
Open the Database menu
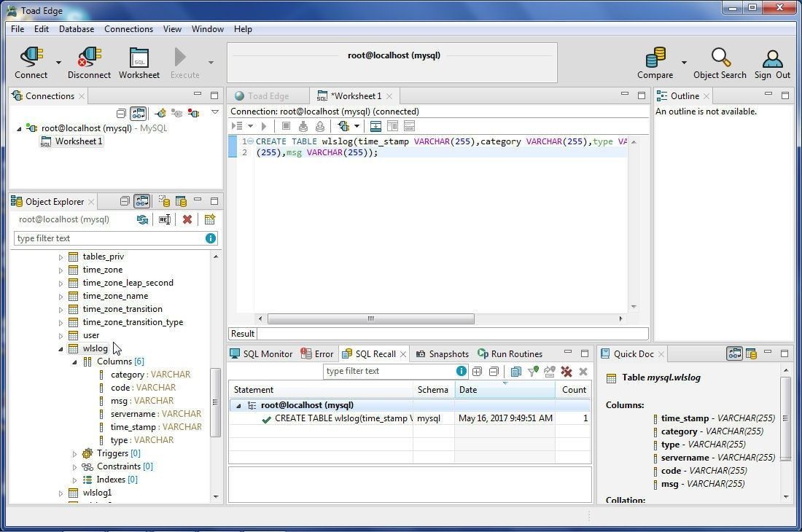pos(77,29)
